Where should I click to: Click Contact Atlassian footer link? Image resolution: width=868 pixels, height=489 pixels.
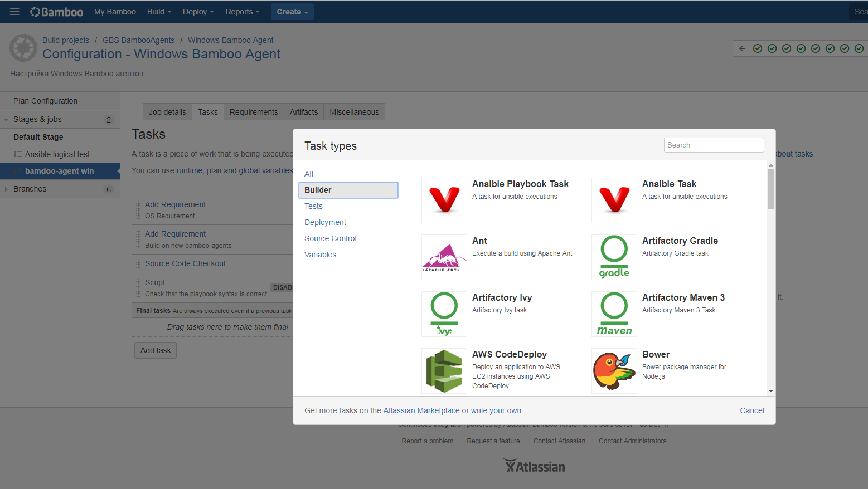tap(559, 441)
